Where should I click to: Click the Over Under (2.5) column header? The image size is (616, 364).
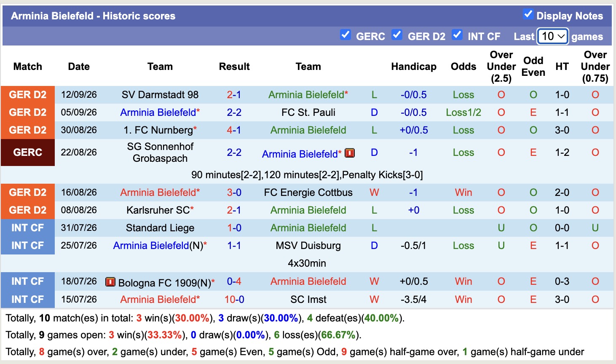coord(501,67)
